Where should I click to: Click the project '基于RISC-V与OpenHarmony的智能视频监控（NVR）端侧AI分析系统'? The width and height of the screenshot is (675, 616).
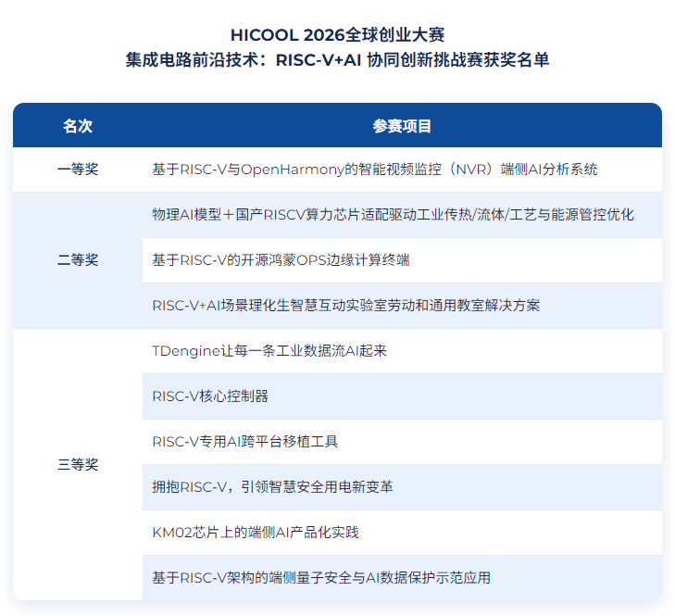[374, 170]
